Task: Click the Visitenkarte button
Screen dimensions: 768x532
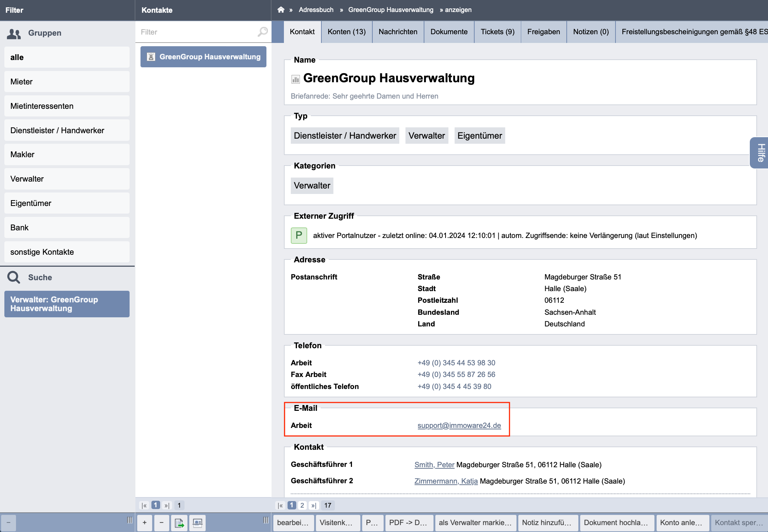Action: coord(337,523)
